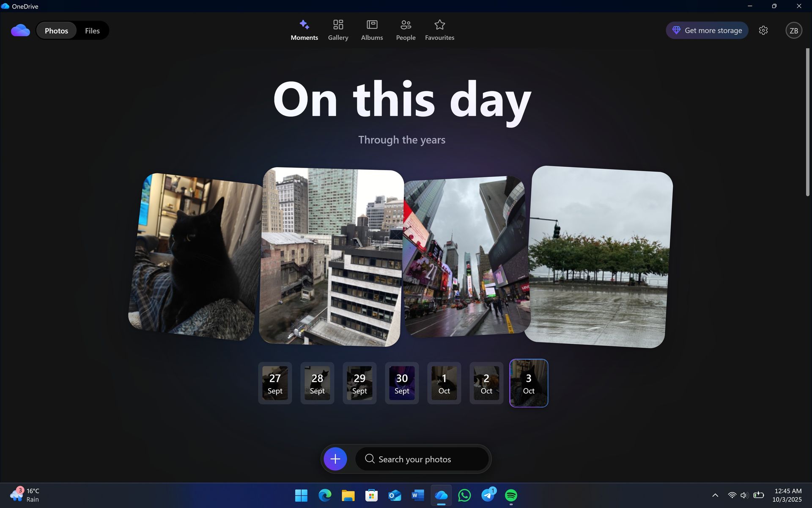Expand hidden icons in the system tray
812x508 pixels.
715,495
